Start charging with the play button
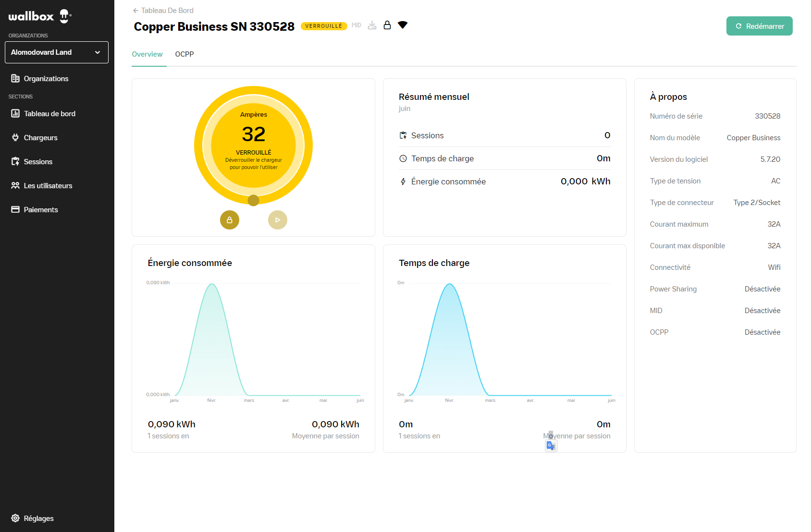Image resolution: width=811 pixels, height=532 pixels. pyautogui.click(x=278, y=220)
